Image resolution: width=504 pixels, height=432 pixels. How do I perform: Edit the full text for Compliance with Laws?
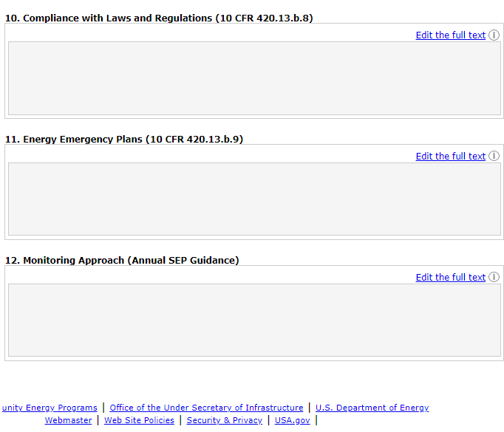click(x=450, y=35)
